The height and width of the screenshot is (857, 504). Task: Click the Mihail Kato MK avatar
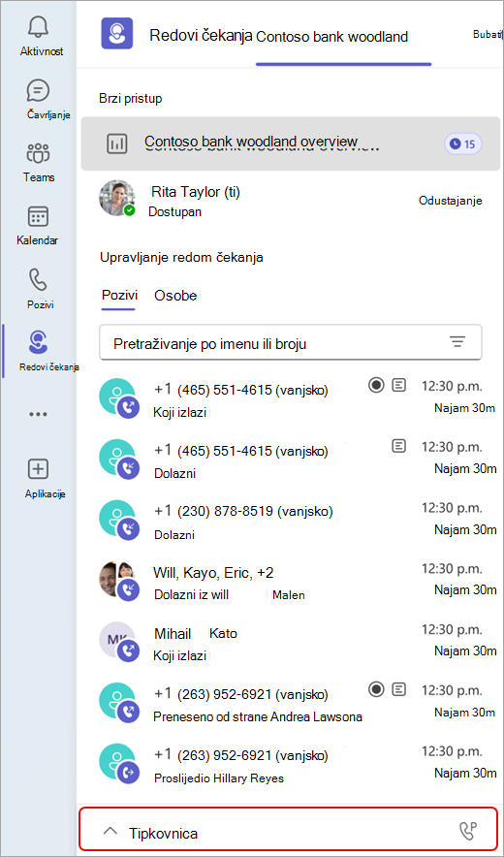[118, 642]
